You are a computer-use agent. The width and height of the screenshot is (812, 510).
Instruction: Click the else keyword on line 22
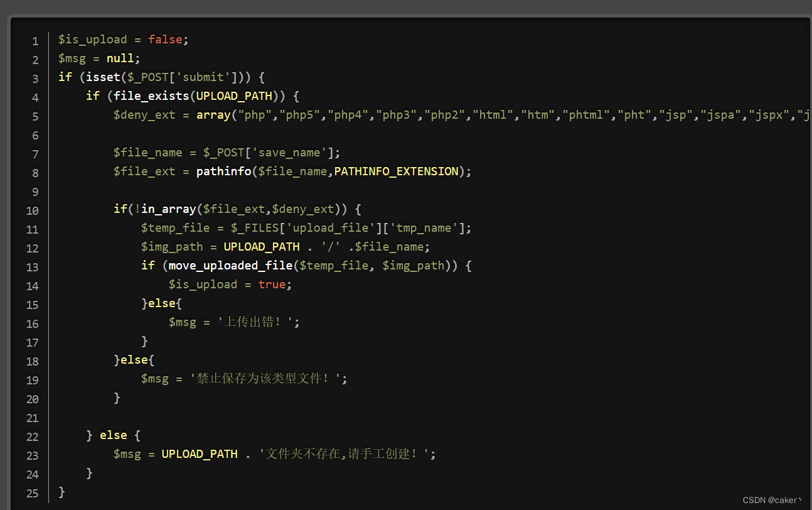tap(114, 435)
